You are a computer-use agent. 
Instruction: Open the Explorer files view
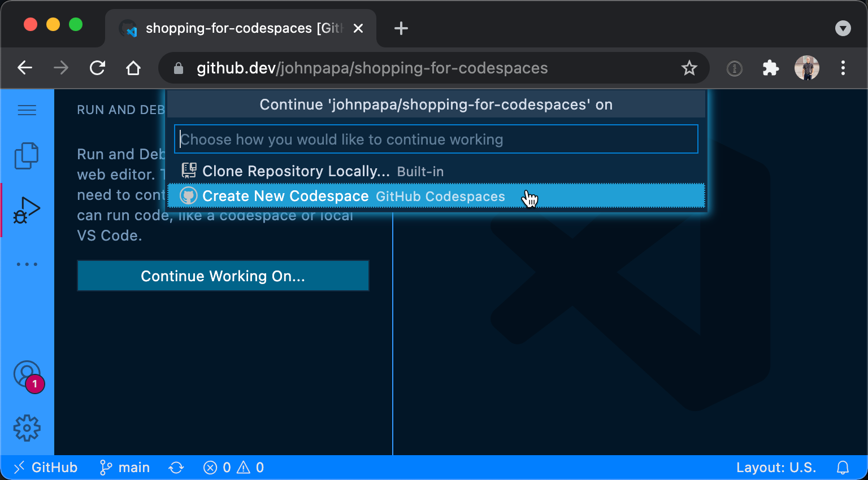pyautogui.click(x=27, y=156)
